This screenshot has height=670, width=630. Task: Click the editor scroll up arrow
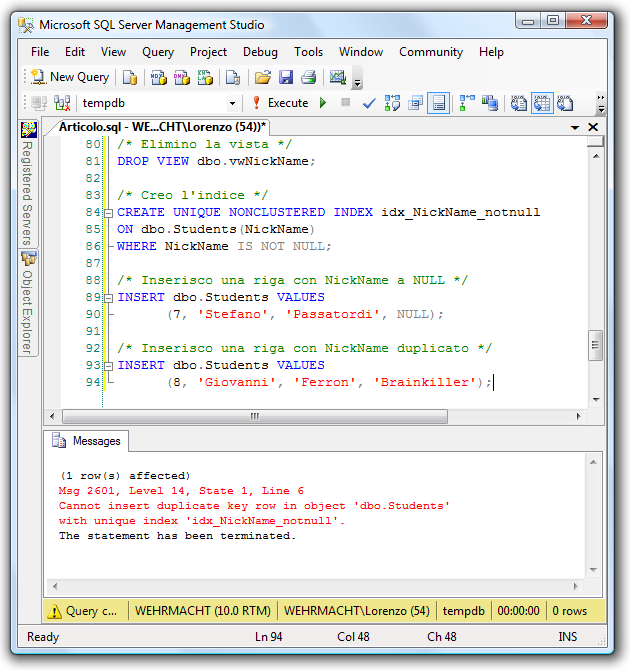(596, 156)
